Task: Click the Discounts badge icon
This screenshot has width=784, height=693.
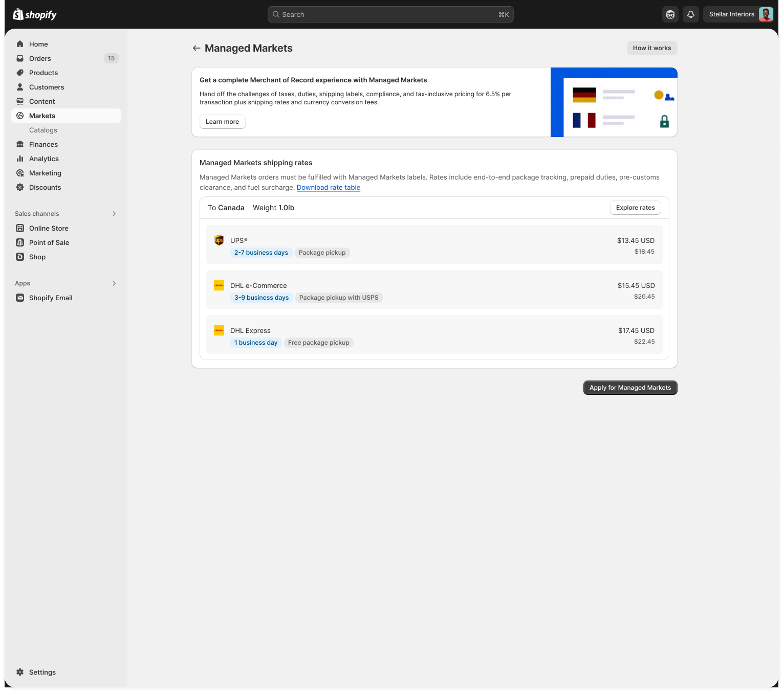Action: (x=20, y=187)
